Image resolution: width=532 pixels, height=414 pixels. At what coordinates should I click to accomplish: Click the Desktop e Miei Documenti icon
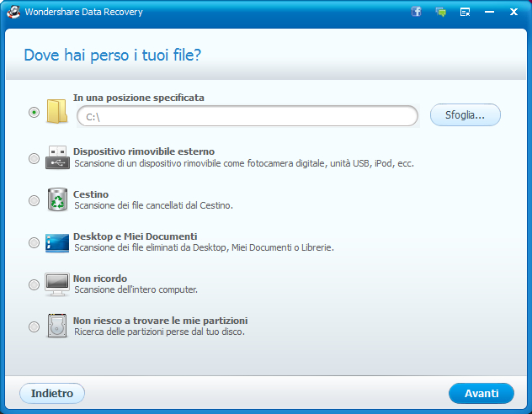pyautogui.click(x=57, y=243)
